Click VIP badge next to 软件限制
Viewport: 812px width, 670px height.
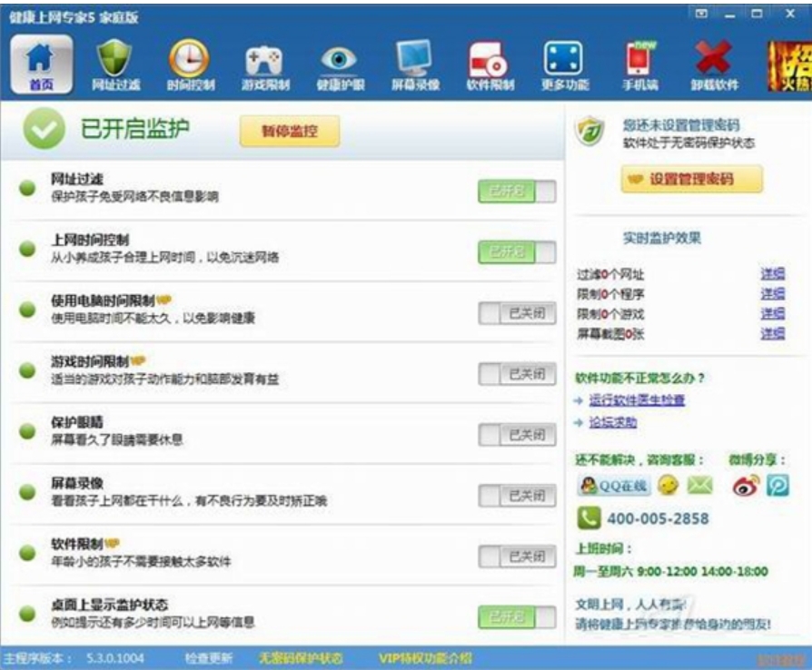[x=112, y=543]
